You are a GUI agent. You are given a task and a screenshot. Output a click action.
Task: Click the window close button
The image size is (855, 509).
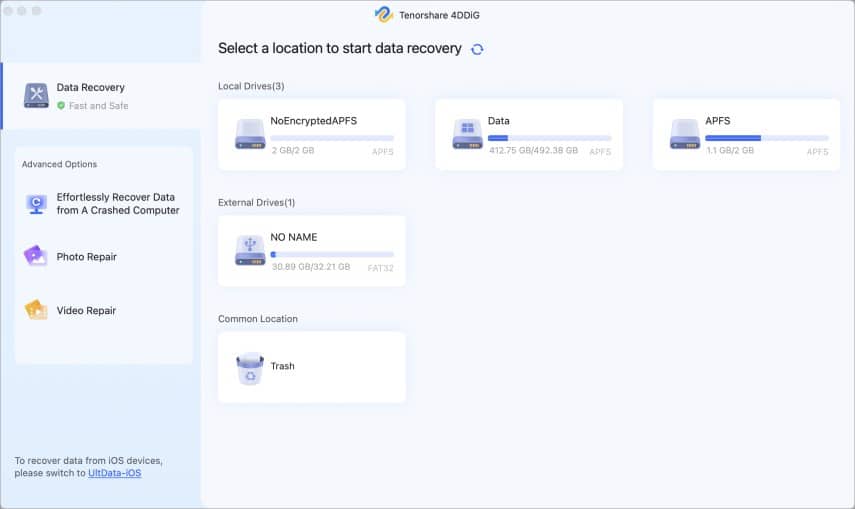pyautogui.click(x=8, y=10)
